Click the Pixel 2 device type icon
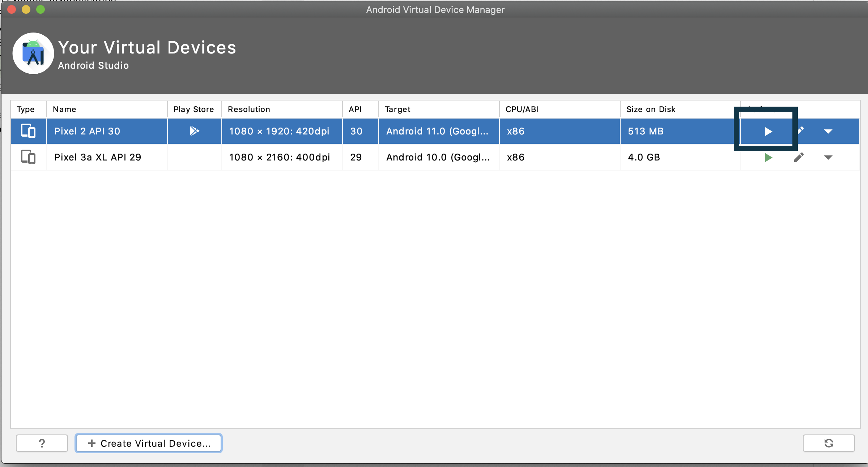This screenshot has width=868, height=467. pyautogui.click(x=28, y=131)
